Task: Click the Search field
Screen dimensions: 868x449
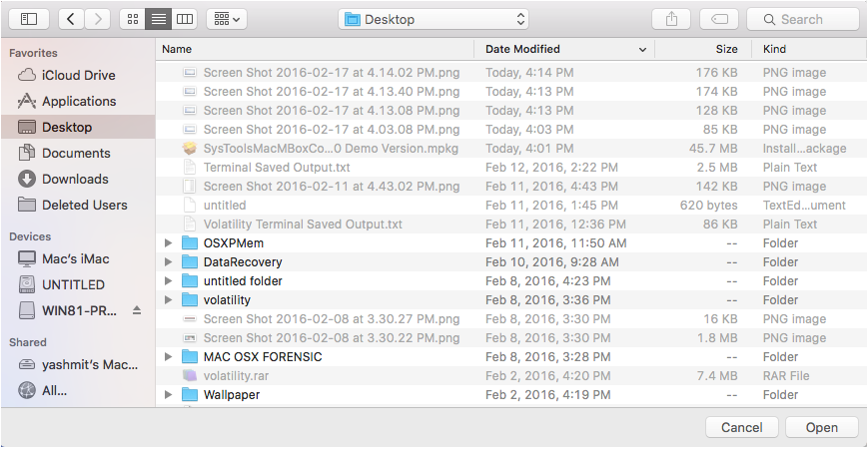Action: pyautogui.click(x=802, y=19)
